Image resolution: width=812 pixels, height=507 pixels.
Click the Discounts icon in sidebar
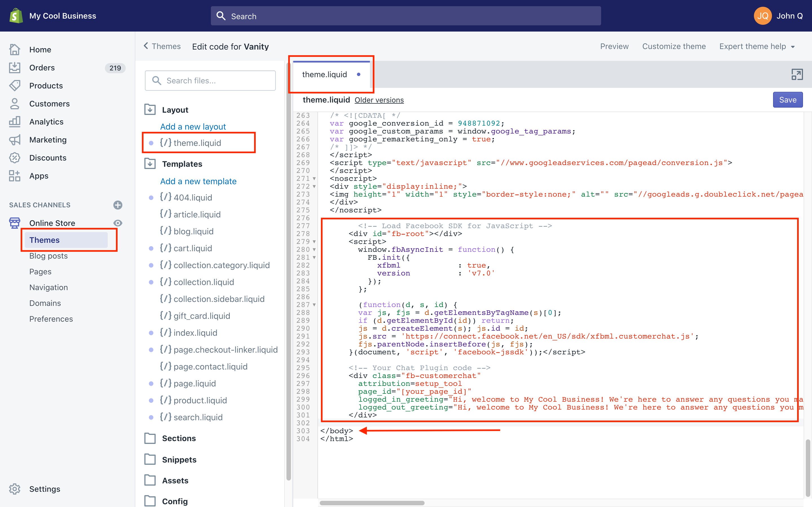coord(15,157)
